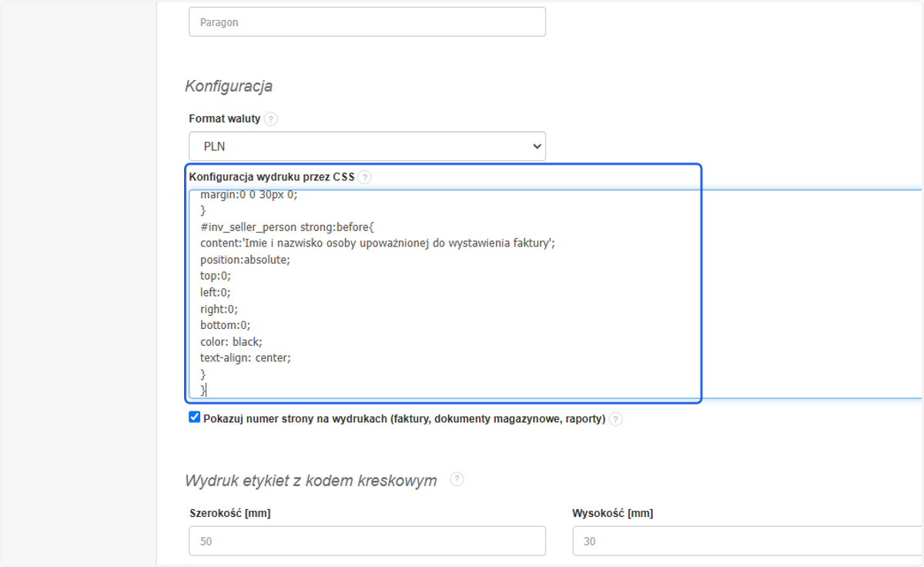The image size is (924, 567).
Task: Click the Wysokość [mm] field label
Action: pos(613,513)
